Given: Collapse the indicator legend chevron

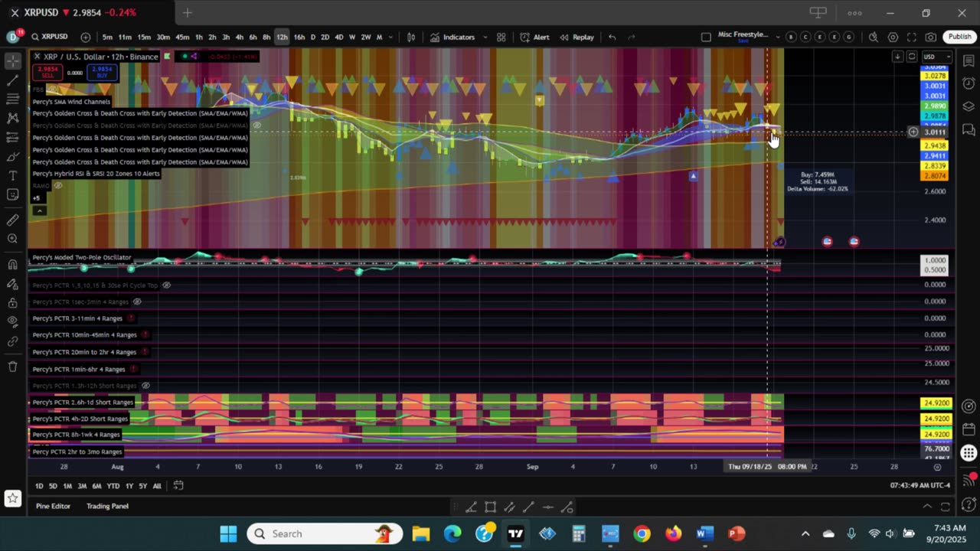Looking at the screenshot, I should pyautogui.click(x=38, y=211).
